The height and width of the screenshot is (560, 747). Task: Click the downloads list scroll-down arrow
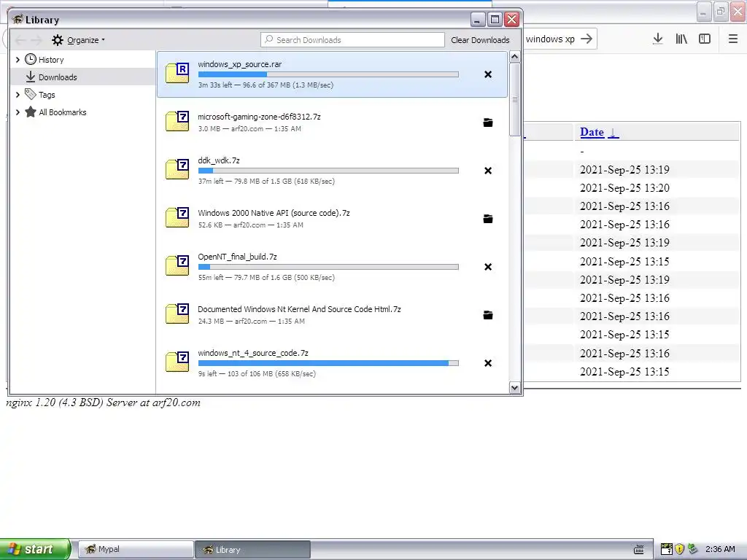tap(514, 388)
